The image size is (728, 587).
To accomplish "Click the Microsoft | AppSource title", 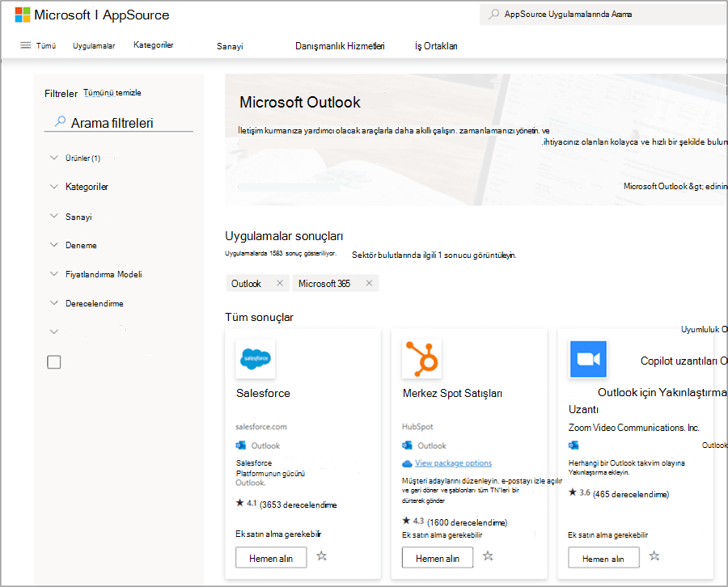I will pos(102,15).
